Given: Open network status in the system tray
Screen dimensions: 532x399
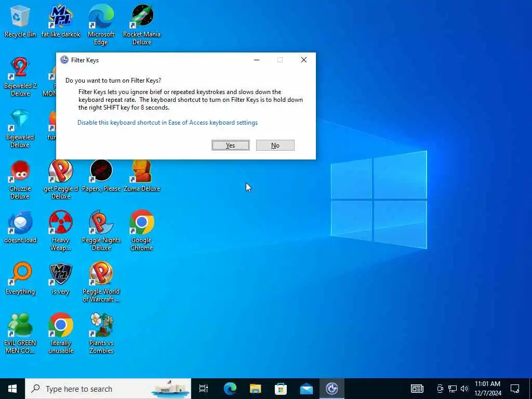Looking at the screenshot, I should coord(453,389).
